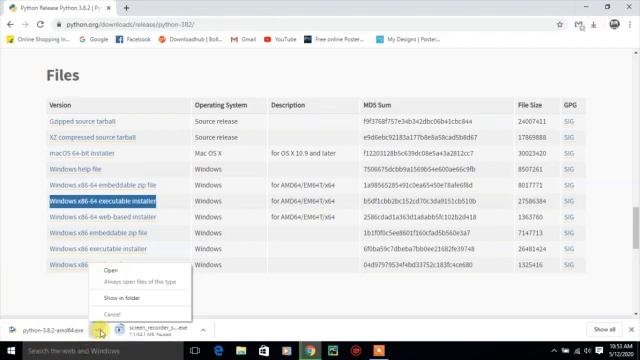Open the Gmail extension icon in toolbar
The height and width of the screenshot is (360, 640).
point(579,25)
